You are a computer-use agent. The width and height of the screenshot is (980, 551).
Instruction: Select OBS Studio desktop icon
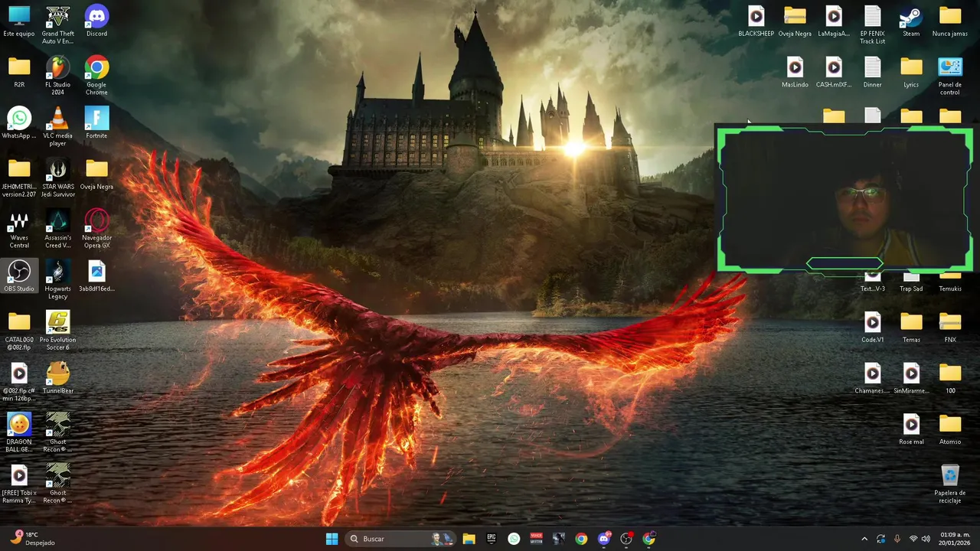pos(19,277)
